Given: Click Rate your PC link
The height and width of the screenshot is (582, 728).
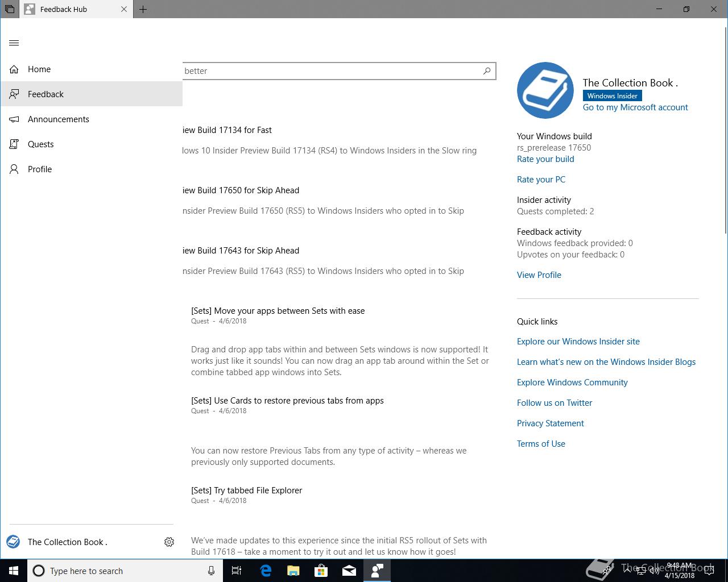Looking at the screenshot, I should tap(541, 180).
